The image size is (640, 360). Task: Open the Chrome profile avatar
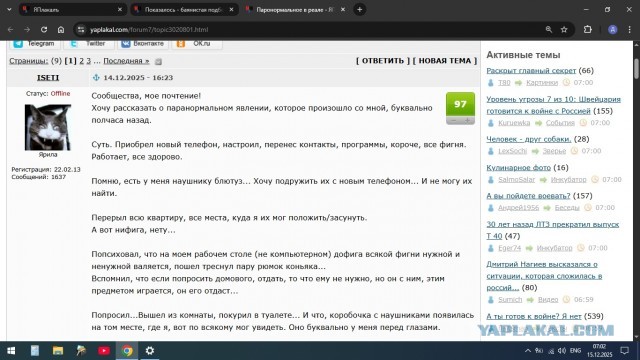click(x=613, y=29)
